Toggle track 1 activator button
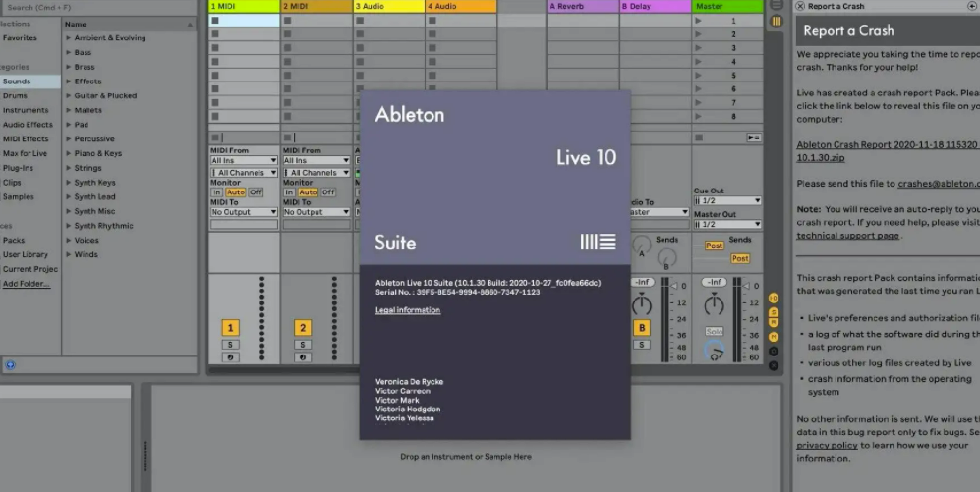The height and width of the screenshot is (492, 980). tap(230, 328)
